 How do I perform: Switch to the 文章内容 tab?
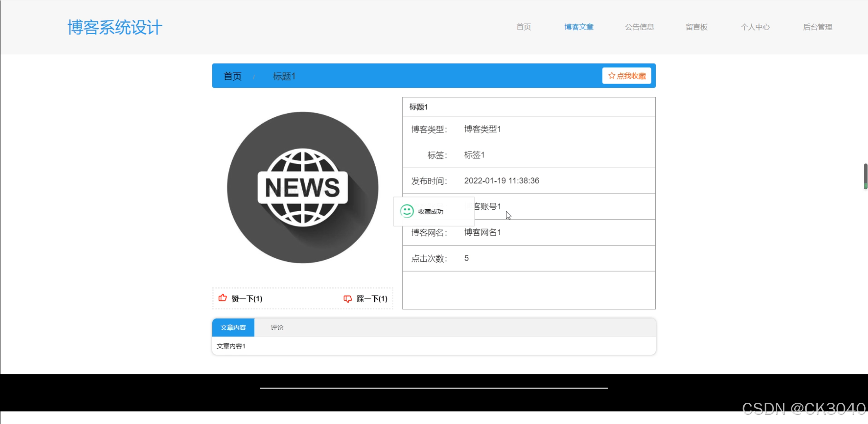[233, 327]
